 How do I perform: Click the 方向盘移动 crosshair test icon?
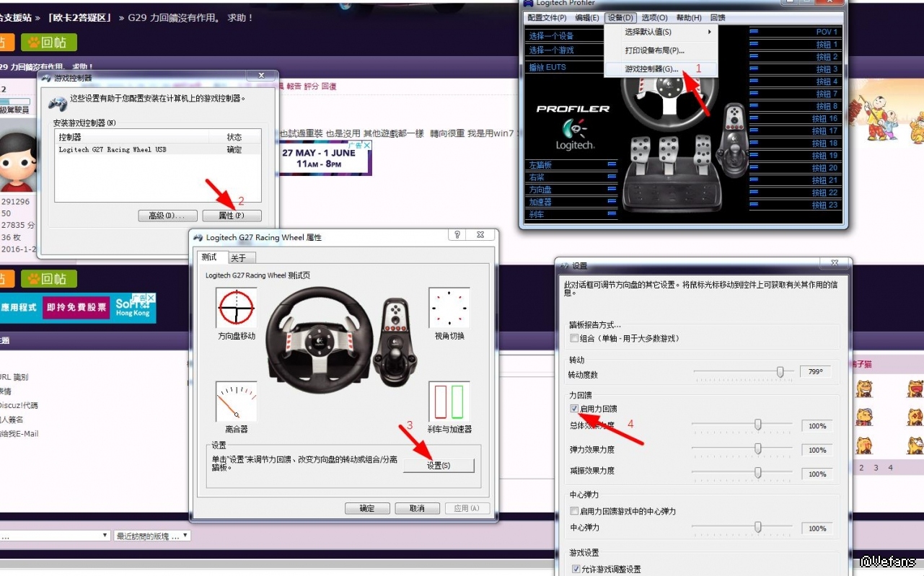[237, 308]
